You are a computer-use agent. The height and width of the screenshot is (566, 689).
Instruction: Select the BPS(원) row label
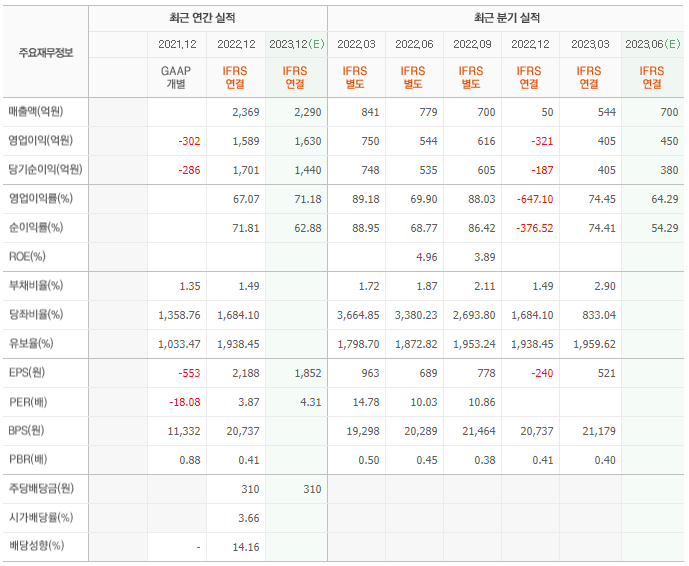(26, 431)
